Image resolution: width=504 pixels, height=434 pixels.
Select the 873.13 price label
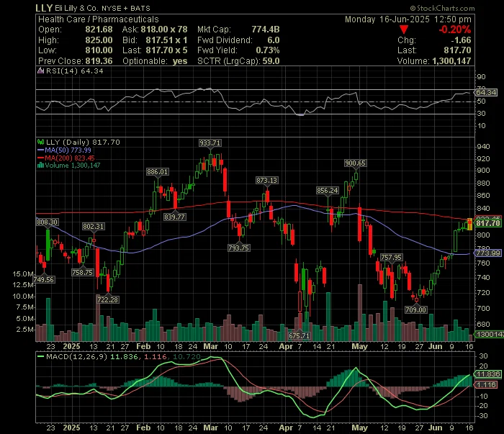[x=267, y=180]
